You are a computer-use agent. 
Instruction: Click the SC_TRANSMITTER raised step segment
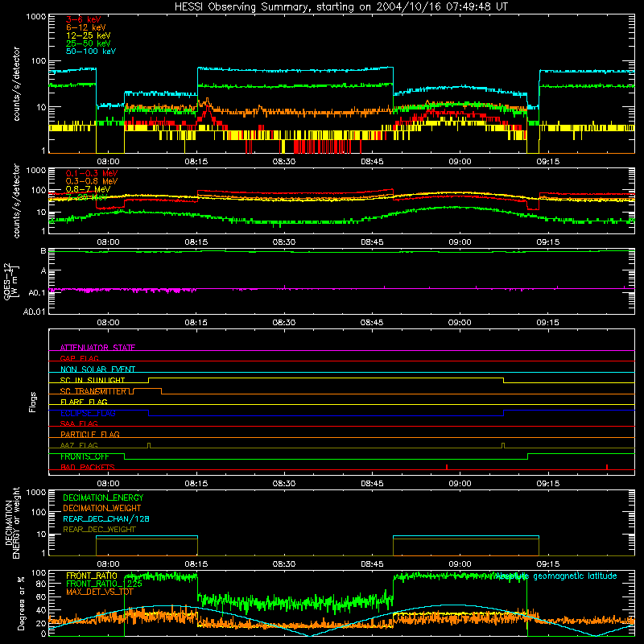[x=147, y=388]
